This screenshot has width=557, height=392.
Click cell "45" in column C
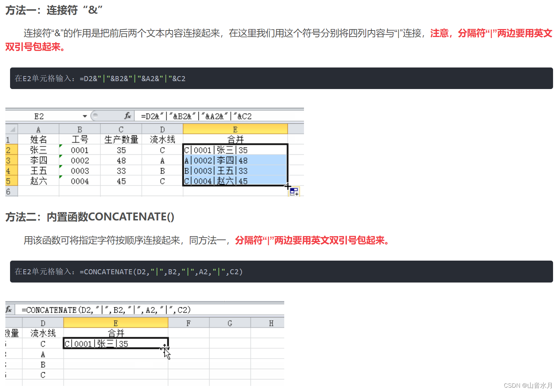[x=121, y=181]
